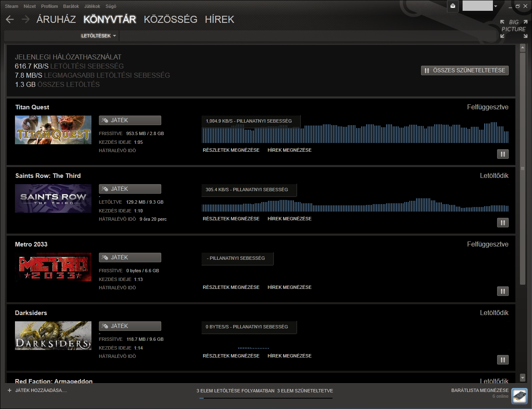Pause the Darksiders download
The image size is (532, 409).
coord(503,360)
